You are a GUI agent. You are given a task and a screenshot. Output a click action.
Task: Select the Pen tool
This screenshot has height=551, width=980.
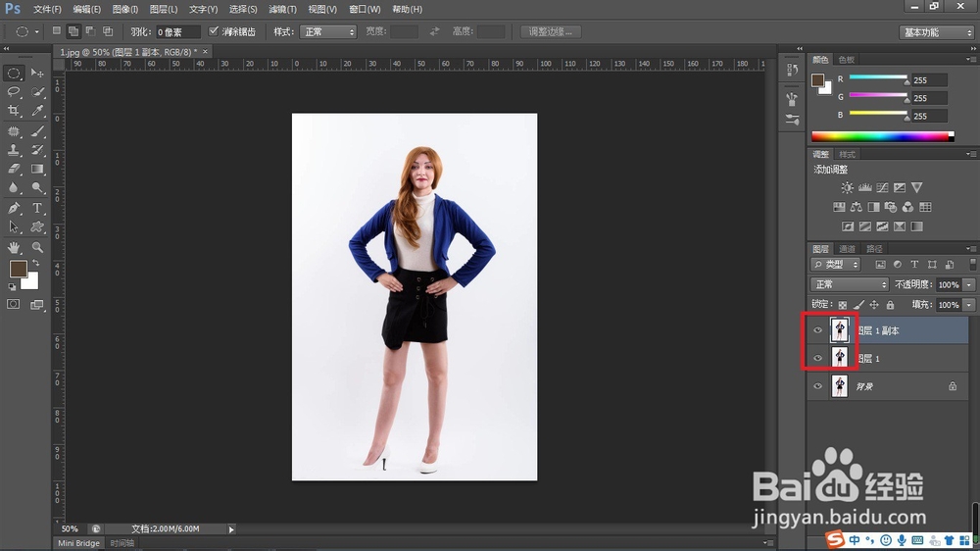pos(13,208)
